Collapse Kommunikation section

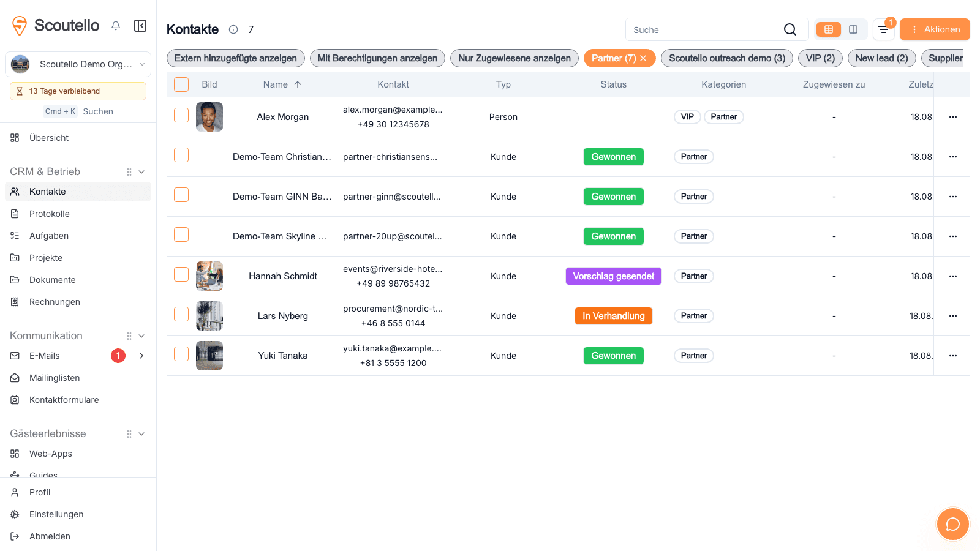[x=141, y=336]
